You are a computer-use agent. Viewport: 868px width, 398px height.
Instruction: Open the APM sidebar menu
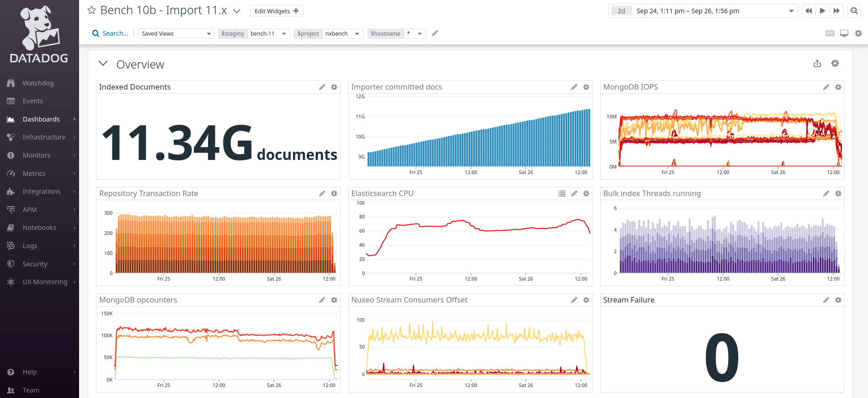39,210
